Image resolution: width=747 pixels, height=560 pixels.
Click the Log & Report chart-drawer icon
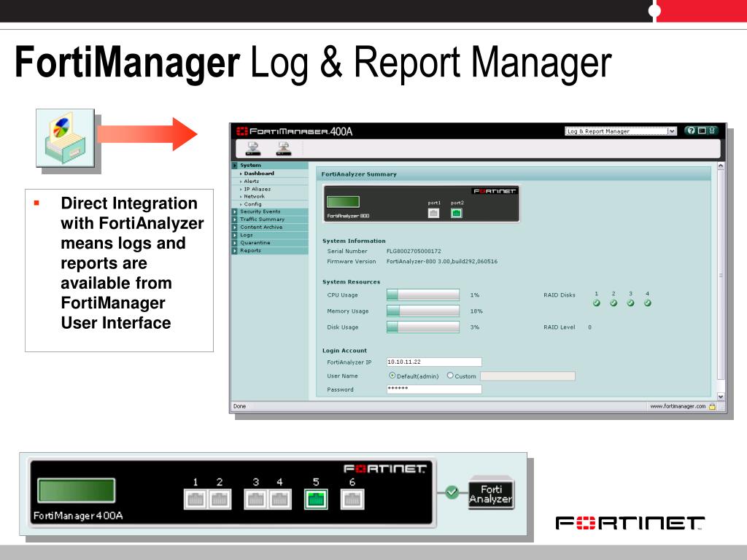(x=65, y=138)
